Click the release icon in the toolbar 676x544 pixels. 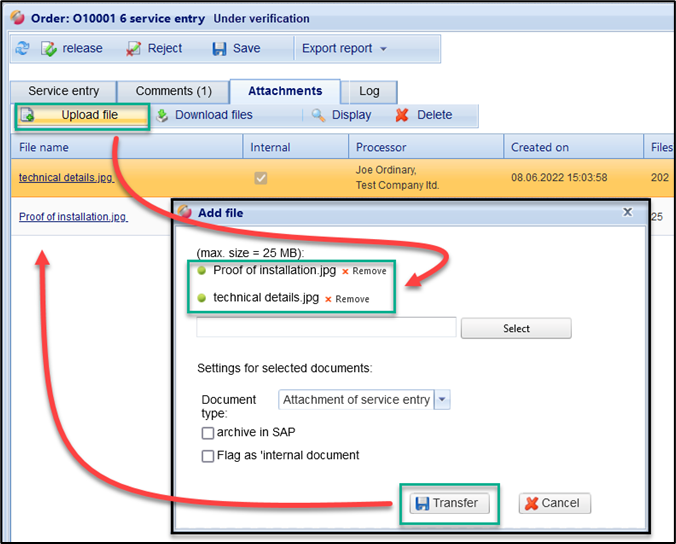pyautogui.click(x=50, y=48)
